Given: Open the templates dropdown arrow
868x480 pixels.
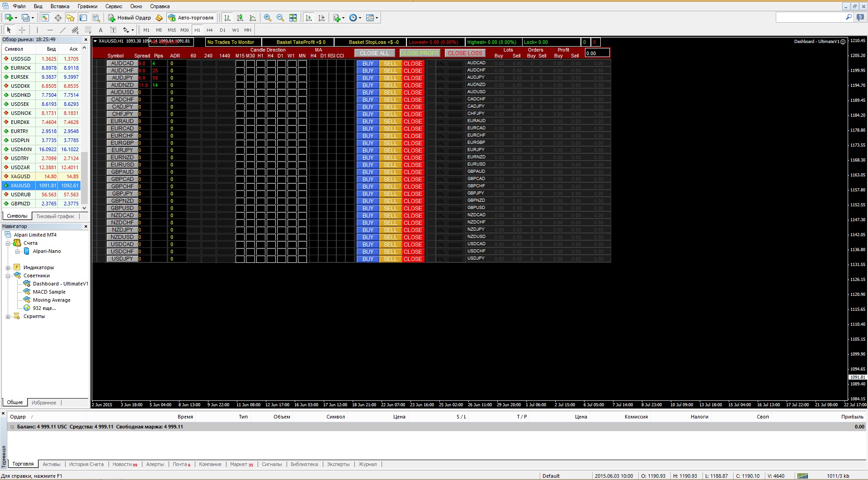Looking at the screenshot, I should [377, 18].
